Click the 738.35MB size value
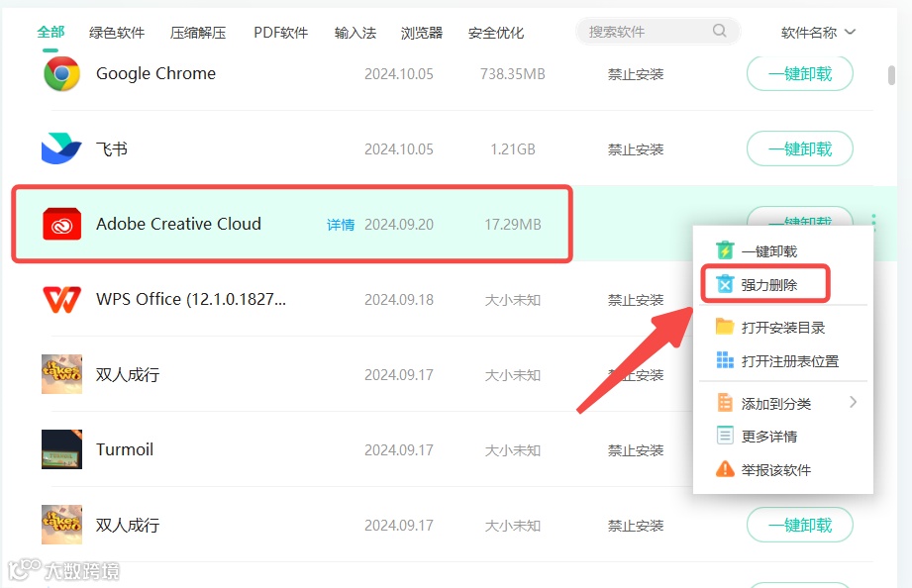Image resolution: width=912 pixels, height=588 pixels. click(x=512, y=74)
